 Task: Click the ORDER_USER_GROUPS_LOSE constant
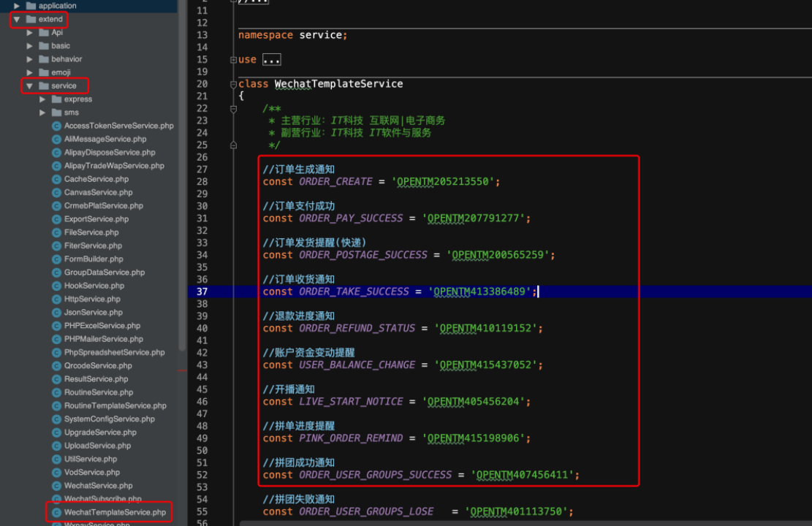coord(366,512)
